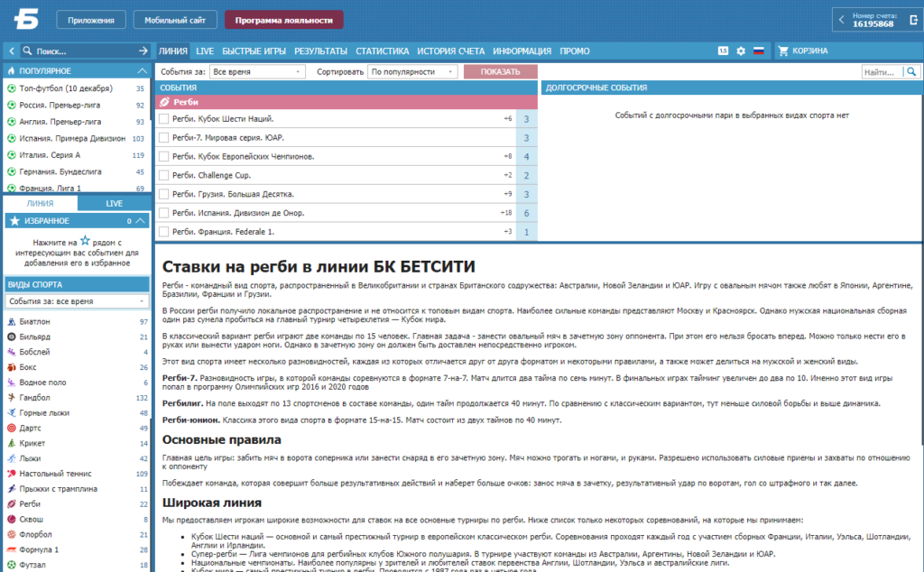Select Горные лыжи in the sports list

(x=44, y=413)
